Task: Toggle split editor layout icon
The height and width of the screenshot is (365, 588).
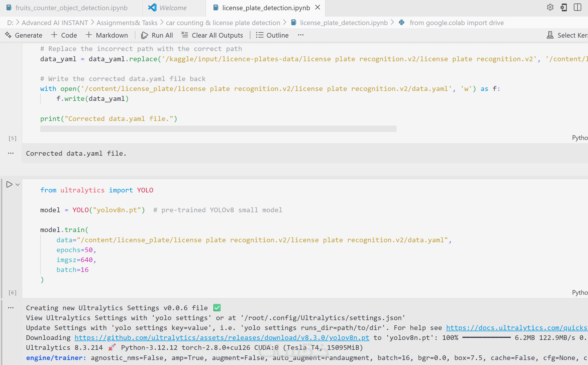Action: point(577,8)
